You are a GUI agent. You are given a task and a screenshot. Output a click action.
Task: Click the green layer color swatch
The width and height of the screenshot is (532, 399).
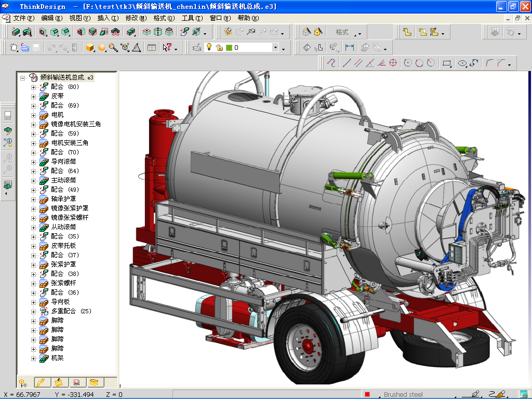229,48
